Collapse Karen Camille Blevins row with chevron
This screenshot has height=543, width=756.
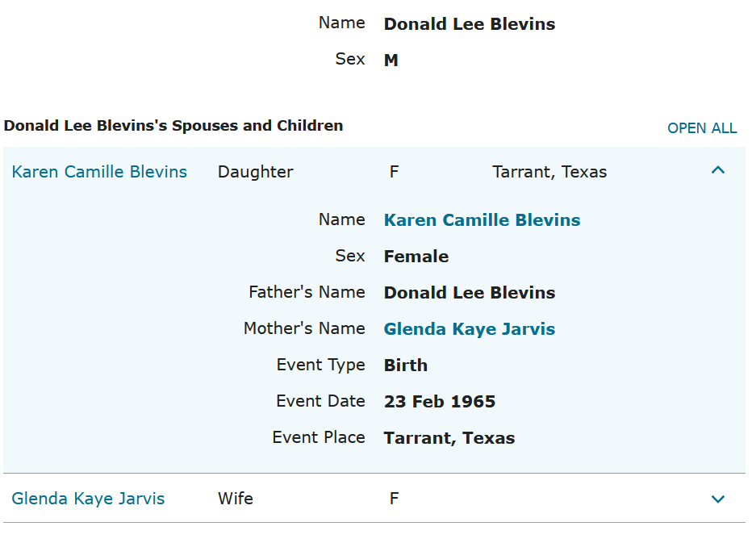tap(718, 170)
